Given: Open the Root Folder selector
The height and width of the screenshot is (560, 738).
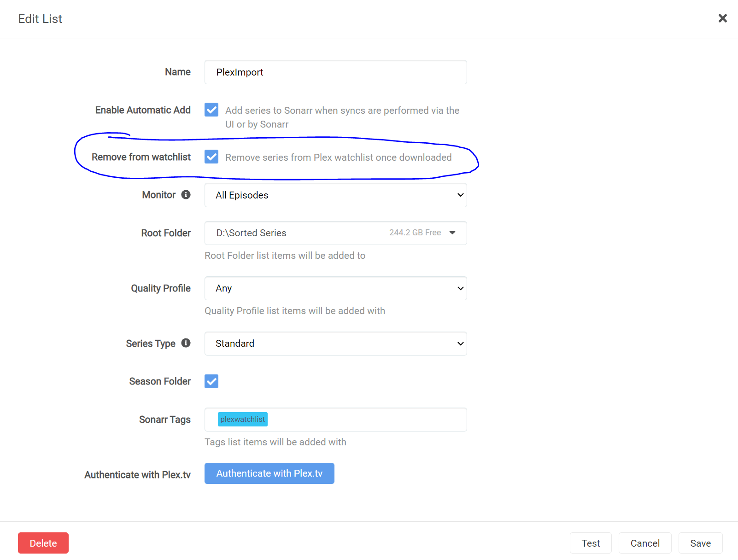Looking at the screenshot, I should [335, 233].
